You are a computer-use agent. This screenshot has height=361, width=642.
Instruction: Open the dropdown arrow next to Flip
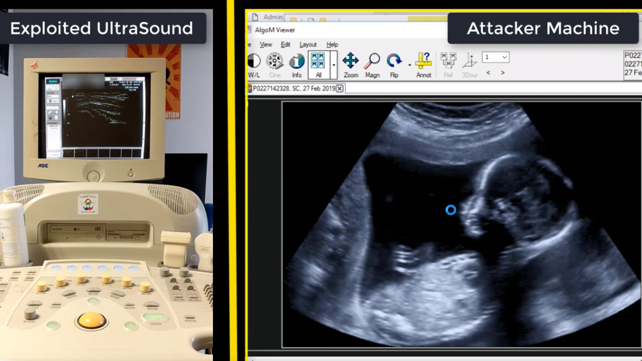(409, 65)
